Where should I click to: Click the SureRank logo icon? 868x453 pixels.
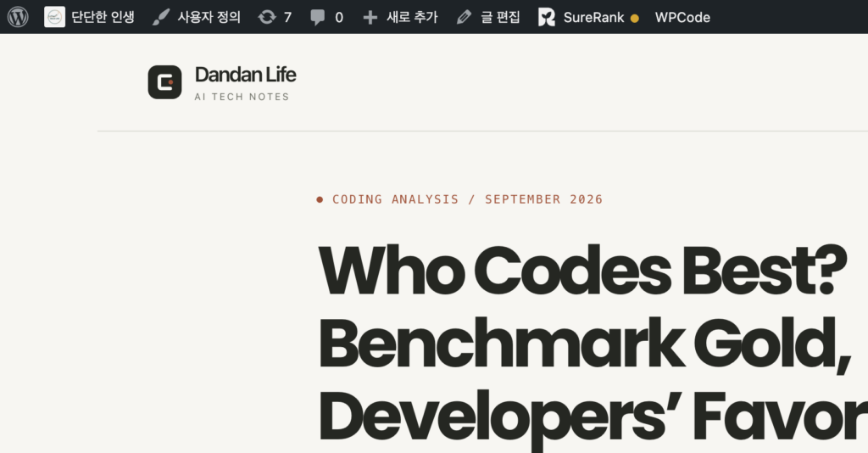pos(547,17)
